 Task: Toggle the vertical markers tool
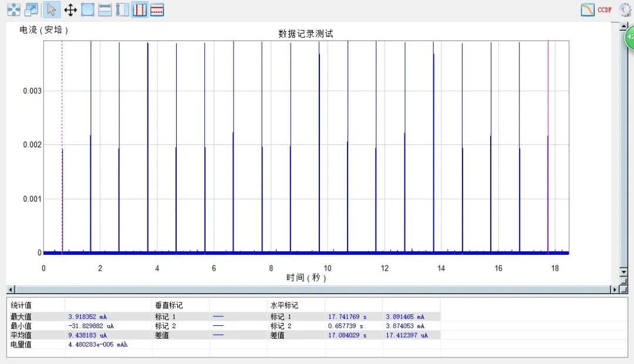[140, 10]
